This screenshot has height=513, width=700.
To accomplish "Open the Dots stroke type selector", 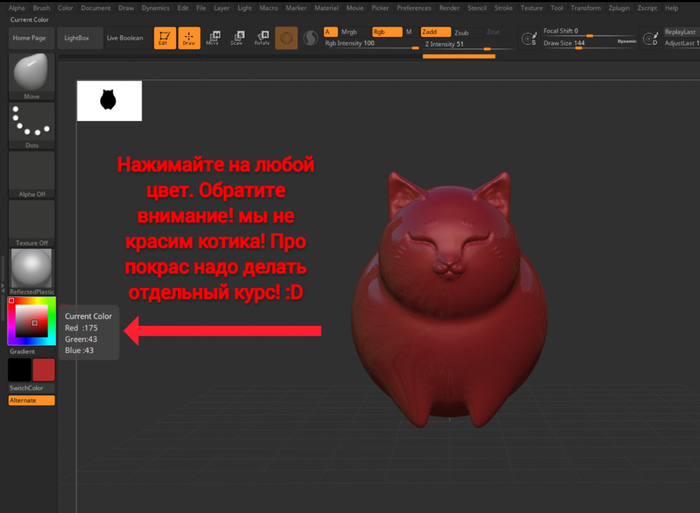I will point(31,124).
